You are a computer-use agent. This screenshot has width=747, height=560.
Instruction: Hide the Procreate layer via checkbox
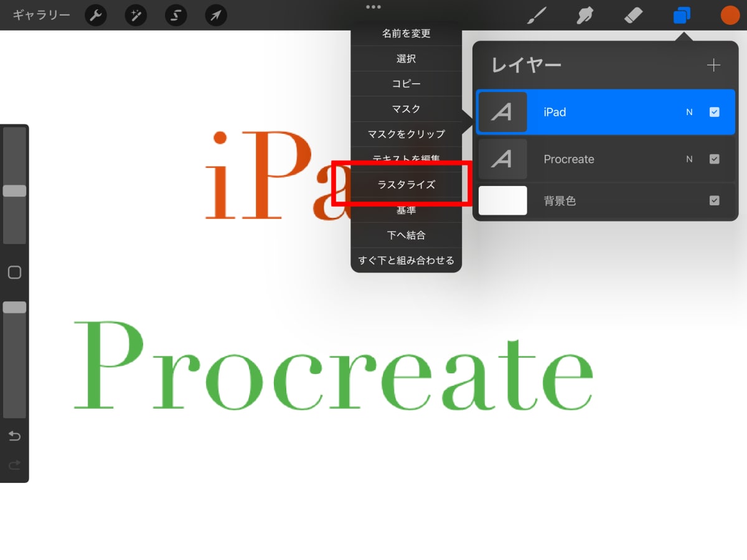pos(715,159)
